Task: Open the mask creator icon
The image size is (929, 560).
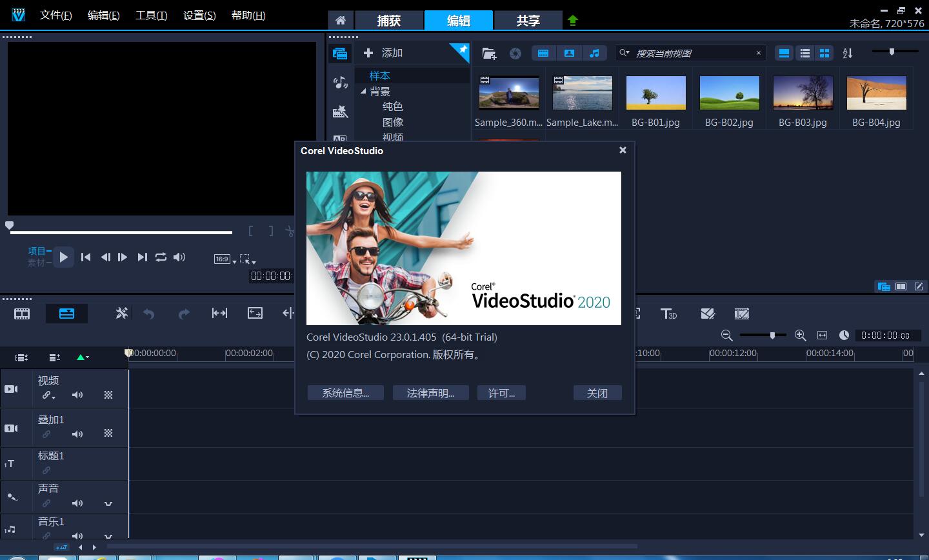Action: click(x=708, y=314)
